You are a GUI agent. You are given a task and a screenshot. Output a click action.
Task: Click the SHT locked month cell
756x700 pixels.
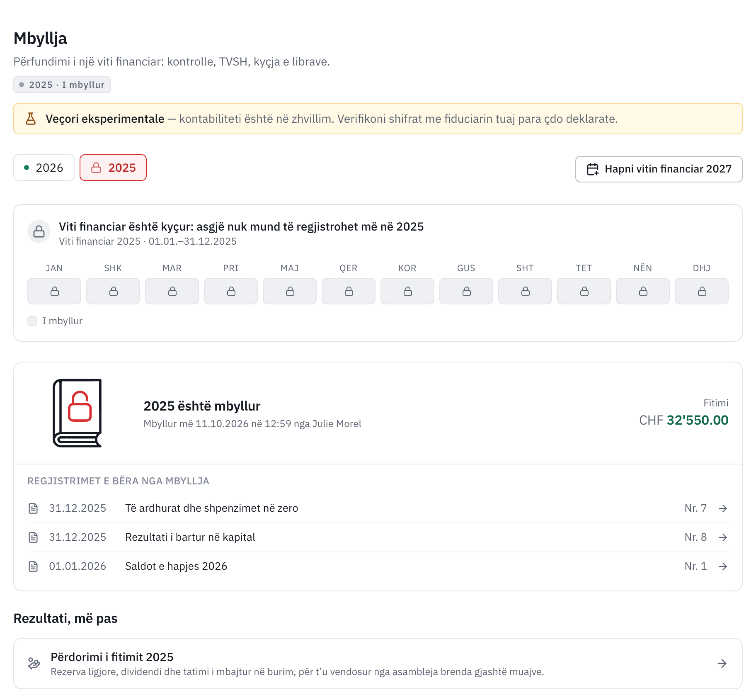coord(525,291)
